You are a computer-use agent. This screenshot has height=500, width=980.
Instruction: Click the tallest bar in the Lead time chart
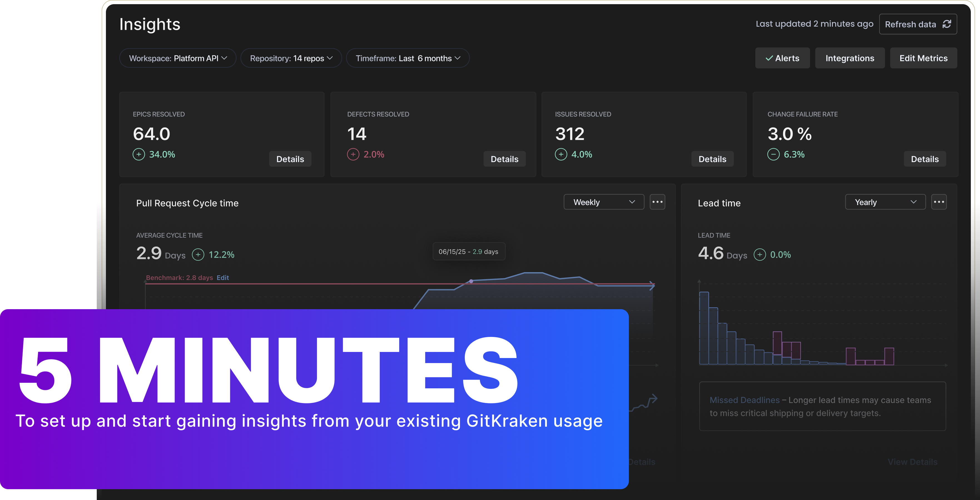[x=704, y=328]
